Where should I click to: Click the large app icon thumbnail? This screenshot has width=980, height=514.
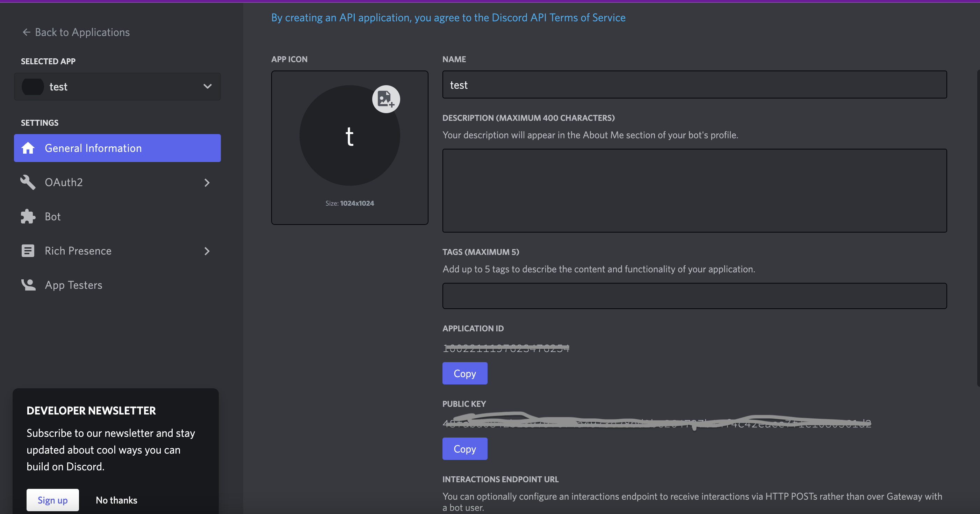[349, 136]
